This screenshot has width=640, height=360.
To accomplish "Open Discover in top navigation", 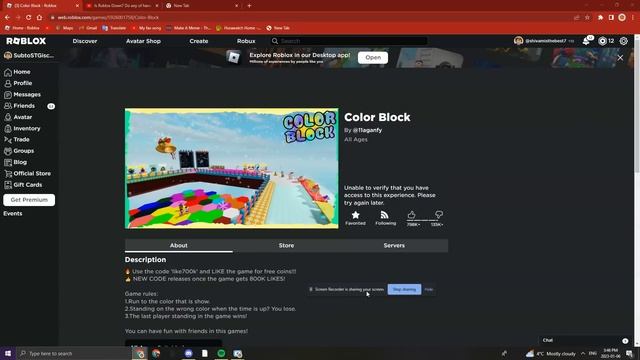I will [85, 41].
